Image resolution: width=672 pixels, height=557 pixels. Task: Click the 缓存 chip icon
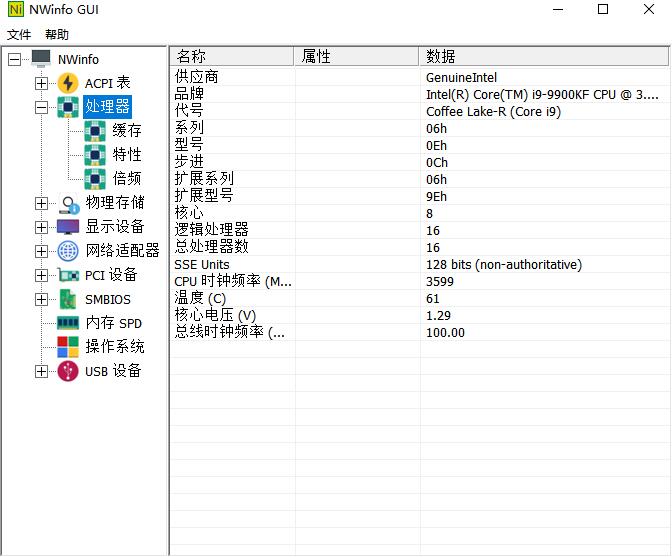point(95,131)
